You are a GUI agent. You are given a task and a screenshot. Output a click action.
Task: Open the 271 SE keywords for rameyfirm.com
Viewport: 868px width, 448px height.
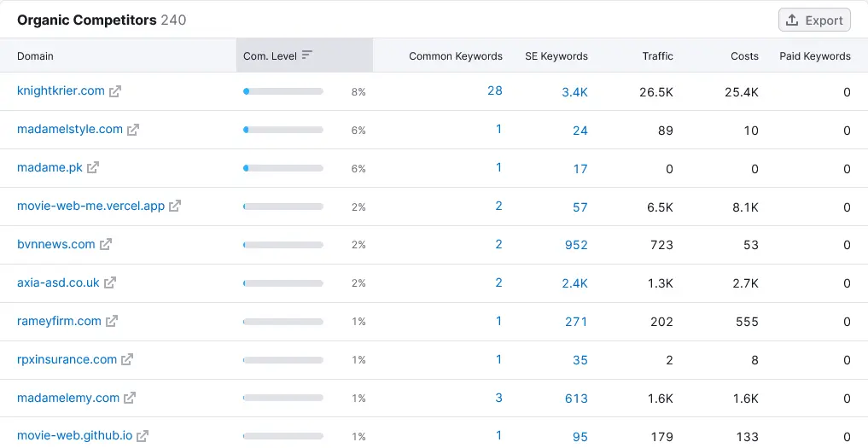point(576,322)
